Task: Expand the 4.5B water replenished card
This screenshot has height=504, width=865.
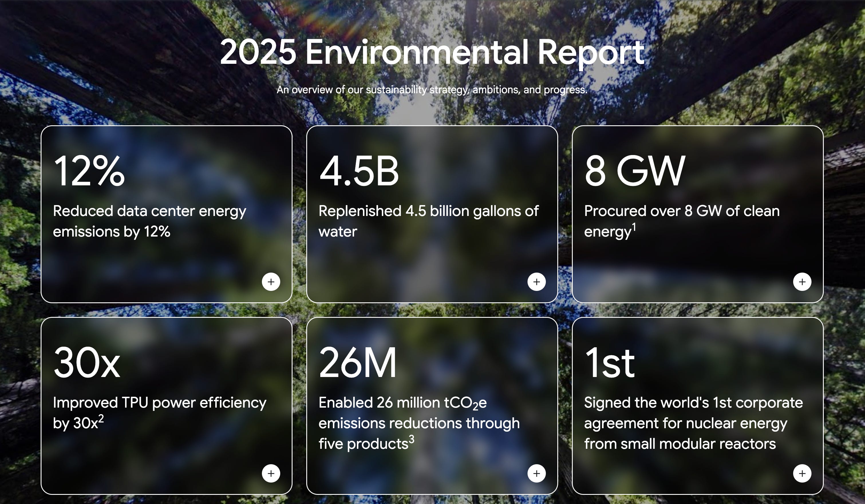Action: click(x=536, y=282)
